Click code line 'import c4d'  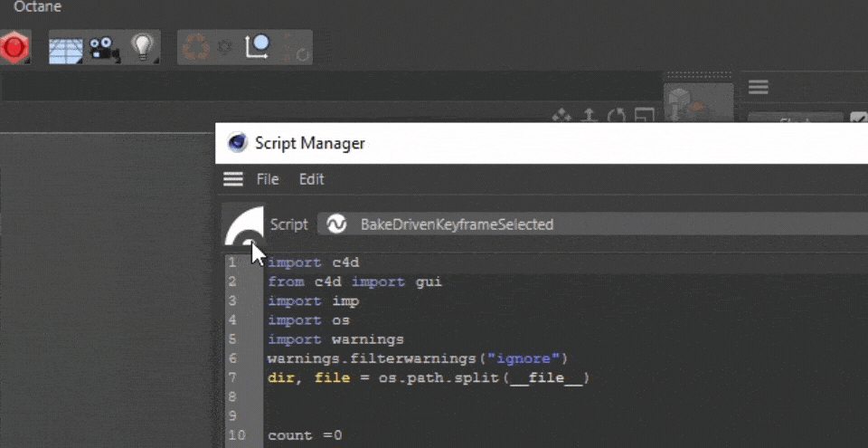[x=314, y=262]
